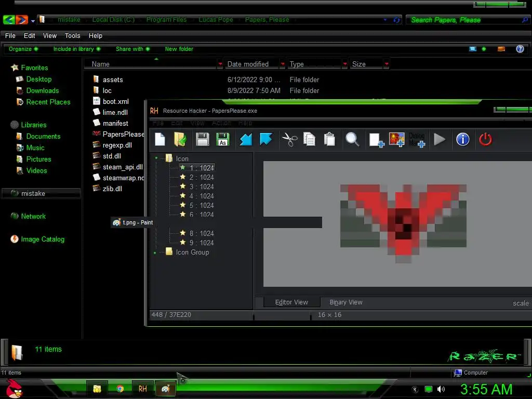Click Angry Bird start button
Viewport: 532px width, 399px height.
click(14, 389)
